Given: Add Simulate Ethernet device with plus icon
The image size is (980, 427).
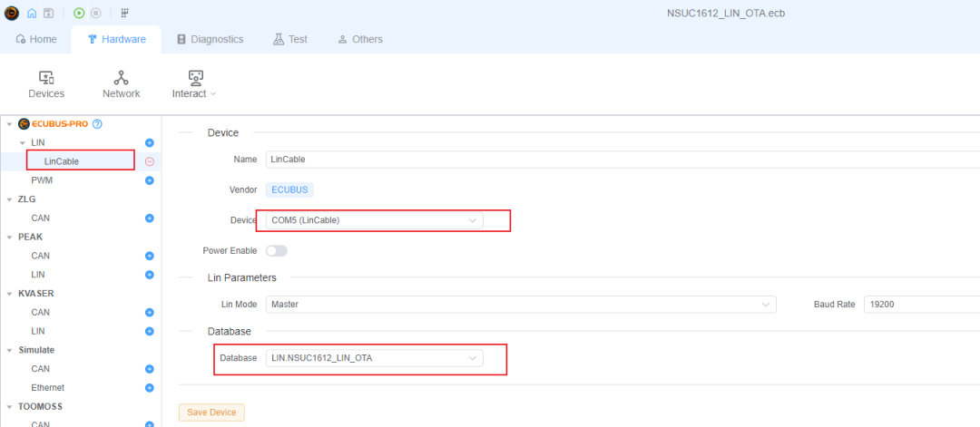Looking at the screenshot, I should 150,388.
